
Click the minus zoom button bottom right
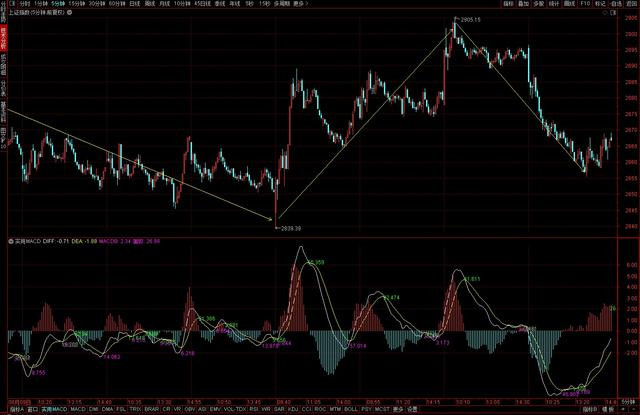click(x=634, y=409)
